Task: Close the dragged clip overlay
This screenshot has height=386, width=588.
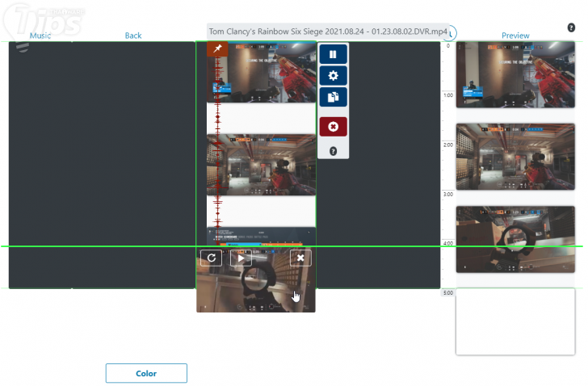Action: coord(300,258)
